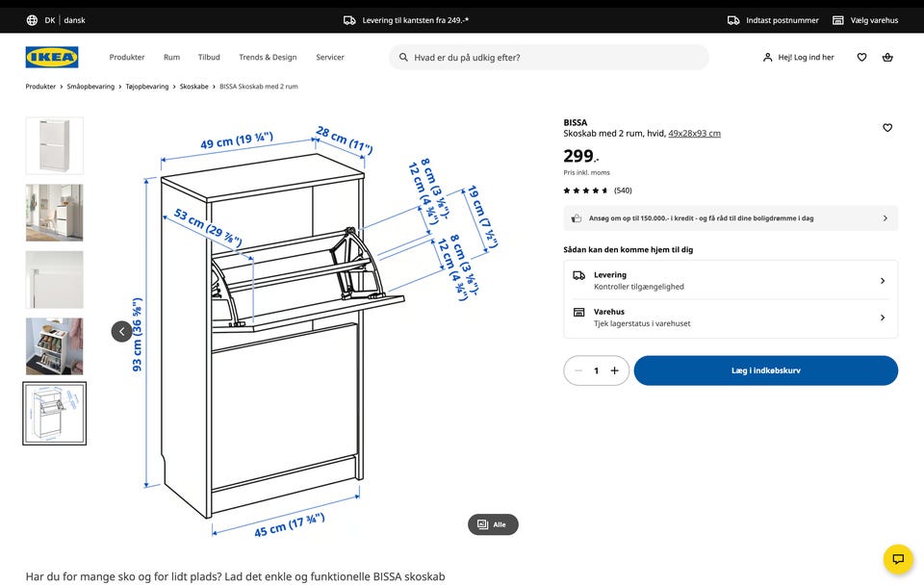
Task: Go to previous product image
Action: tap(122, 332)
